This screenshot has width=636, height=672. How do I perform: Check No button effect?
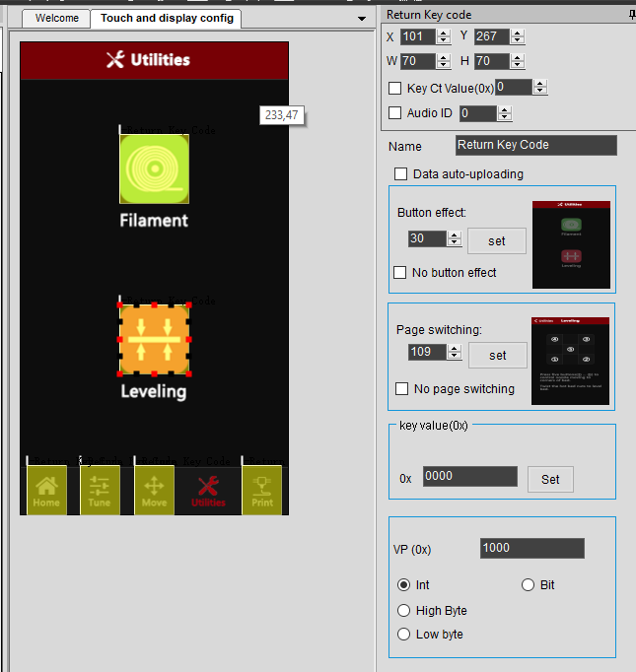click(x=399, y=273)
